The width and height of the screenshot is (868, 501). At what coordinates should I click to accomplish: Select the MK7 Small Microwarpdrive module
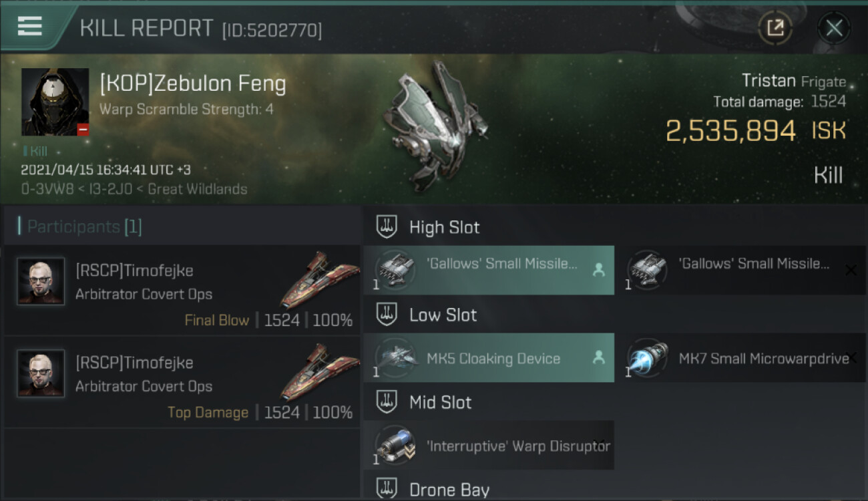point(741,357)
